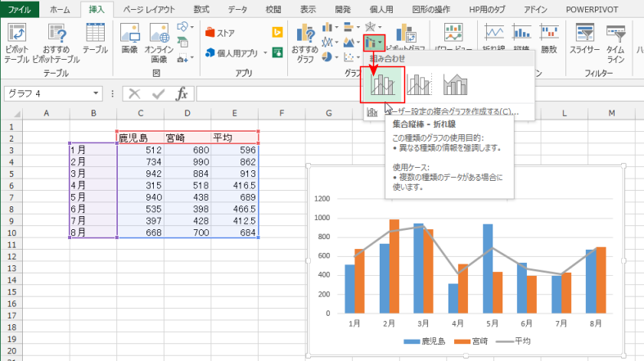Click the formula cancel X button
Viewport: 644px width, 361px height.
coord(134,94)
